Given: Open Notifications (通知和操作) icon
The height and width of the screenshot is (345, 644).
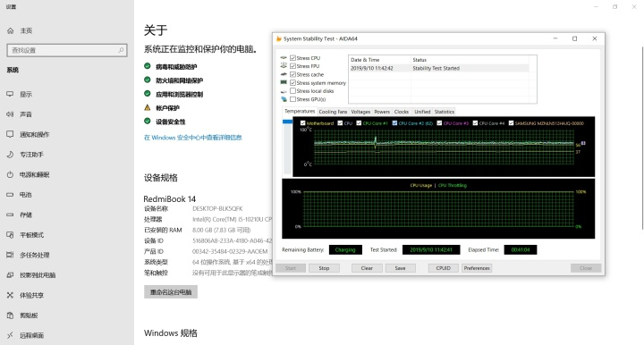Looking at the screenshot, I should [10, 135].
